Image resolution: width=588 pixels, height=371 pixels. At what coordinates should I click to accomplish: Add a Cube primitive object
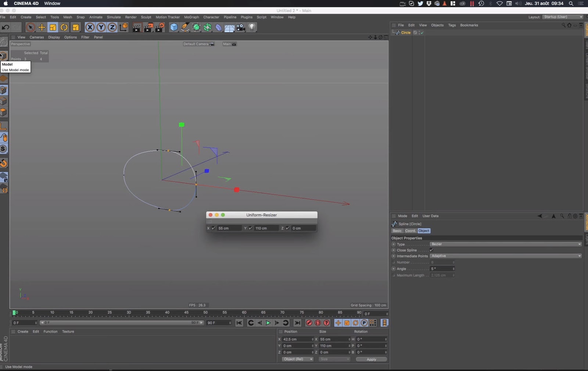tap(174, 27)
